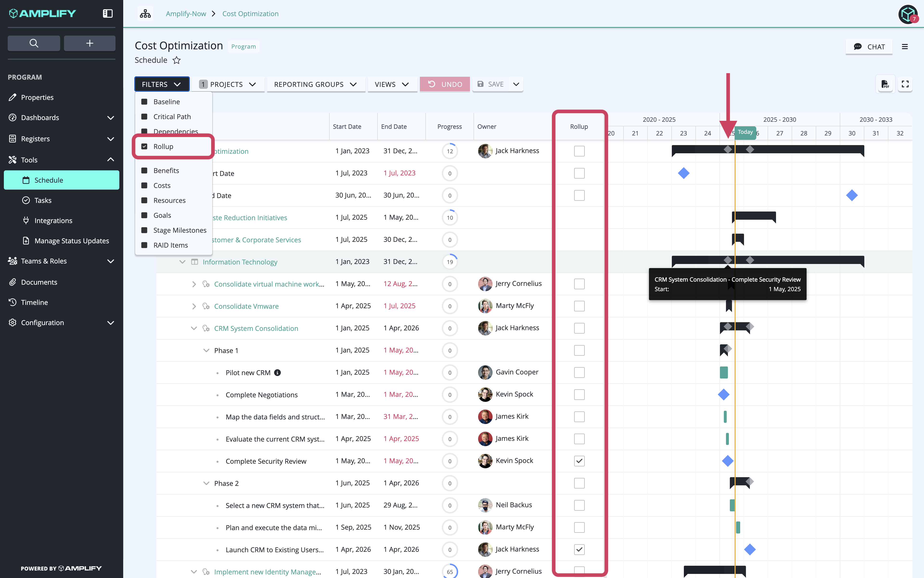Open the hamburger menu beside CHAT
924x578 pixels.
coord(905,47)
